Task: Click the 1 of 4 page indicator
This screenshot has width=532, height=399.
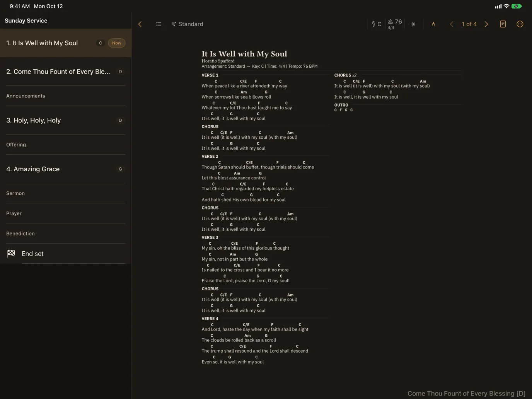Action: [469, 24]
